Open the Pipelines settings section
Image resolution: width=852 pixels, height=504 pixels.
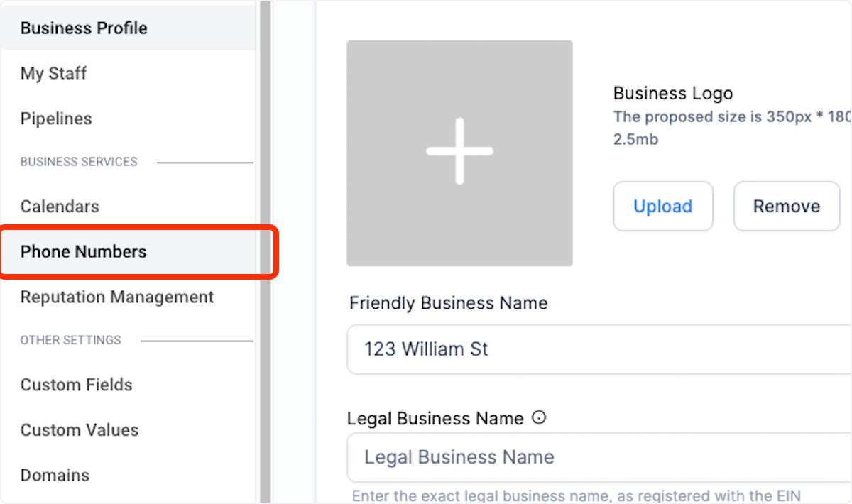click(56, 119)
